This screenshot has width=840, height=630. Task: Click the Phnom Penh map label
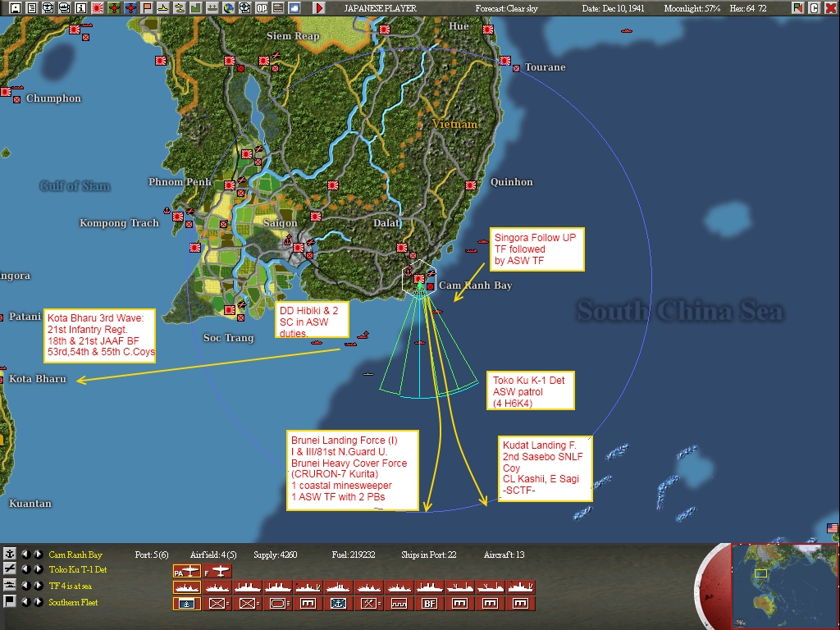[x=180, y=181]
